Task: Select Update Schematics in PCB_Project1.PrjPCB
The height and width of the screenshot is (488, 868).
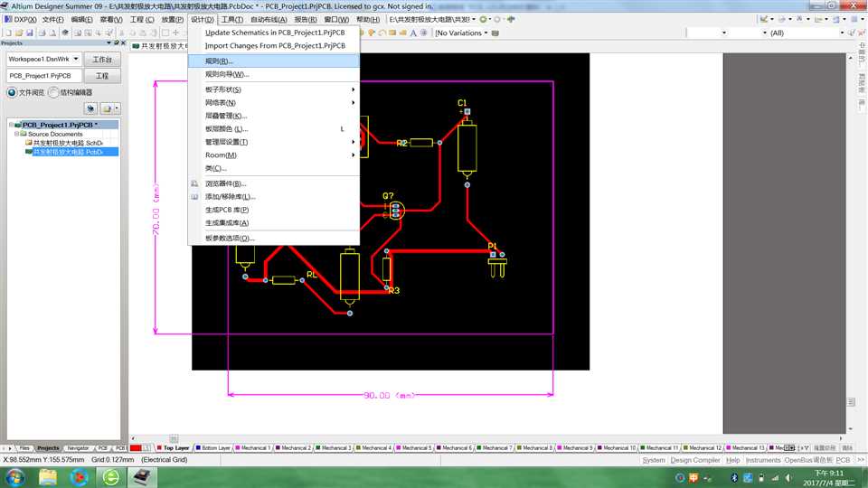Action: tap(274, 33)
